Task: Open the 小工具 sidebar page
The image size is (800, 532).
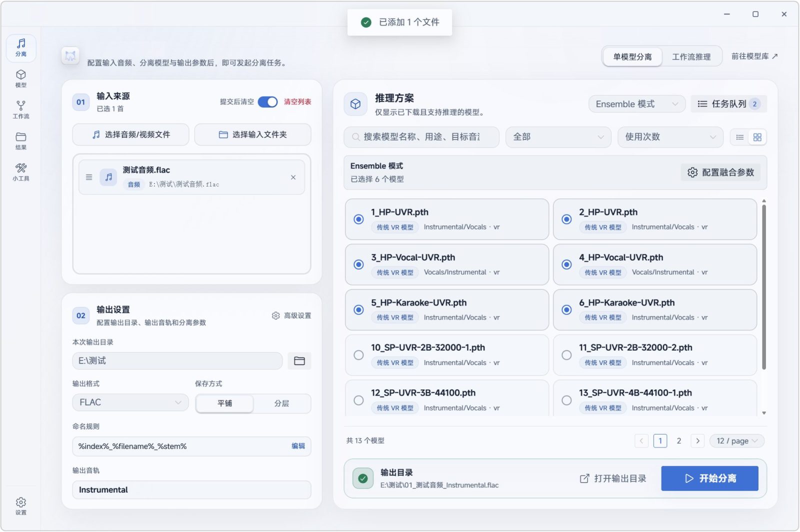Action: [x=21, y=172]
